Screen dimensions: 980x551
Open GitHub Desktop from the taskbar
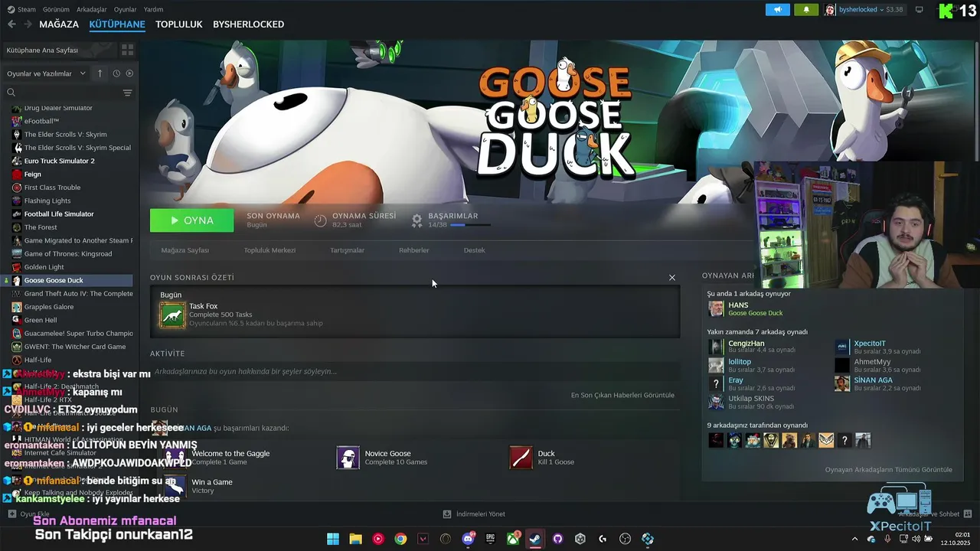pos(557,539)
